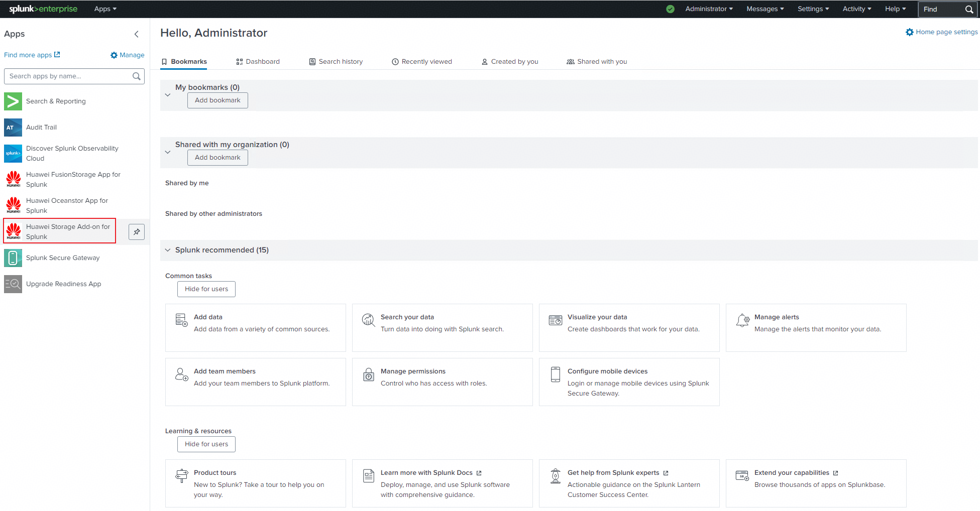Collapse the Apps sidebar panel

pyautogui.click(x=137, y=34)
